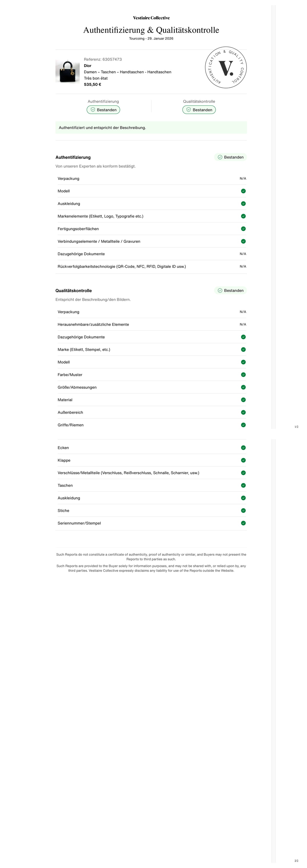307x868 pixels.
Task: Click the green checkmark beside Farbe/Muster
Action: (243, 375)
